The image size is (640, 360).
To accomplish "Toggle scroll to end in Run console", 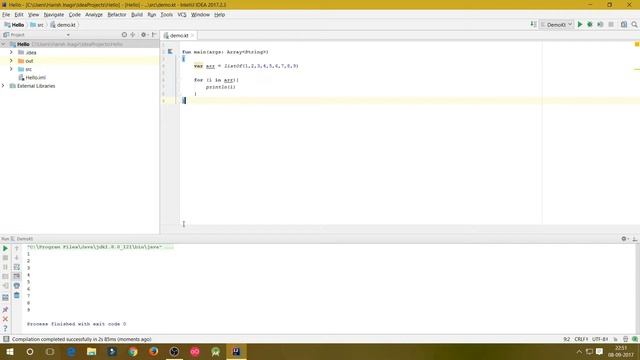I will point(17,276).
